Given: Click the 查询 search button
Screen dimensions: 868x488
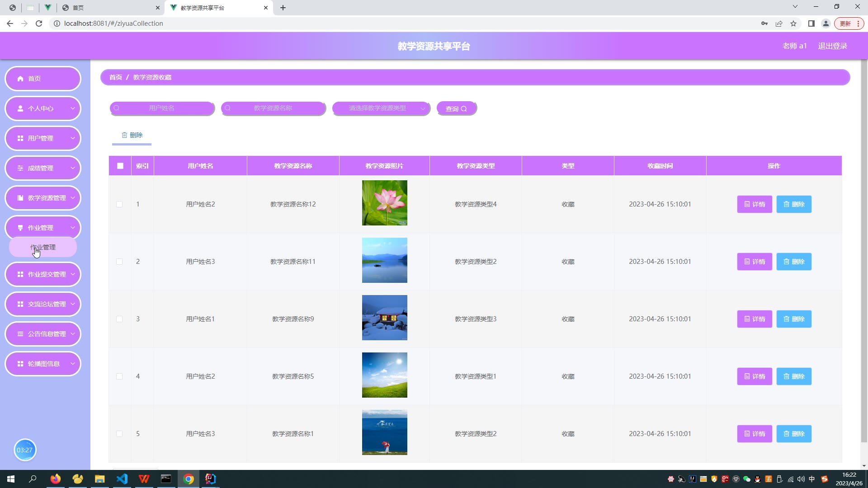Looking at the screenshot, I should click(457, 108).
